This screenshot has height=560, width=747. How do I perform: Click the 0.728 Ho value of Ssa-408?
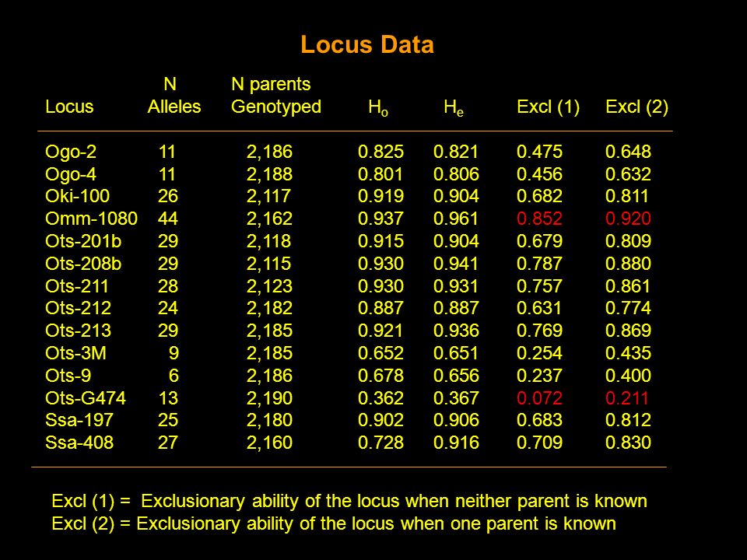[381, 443]
